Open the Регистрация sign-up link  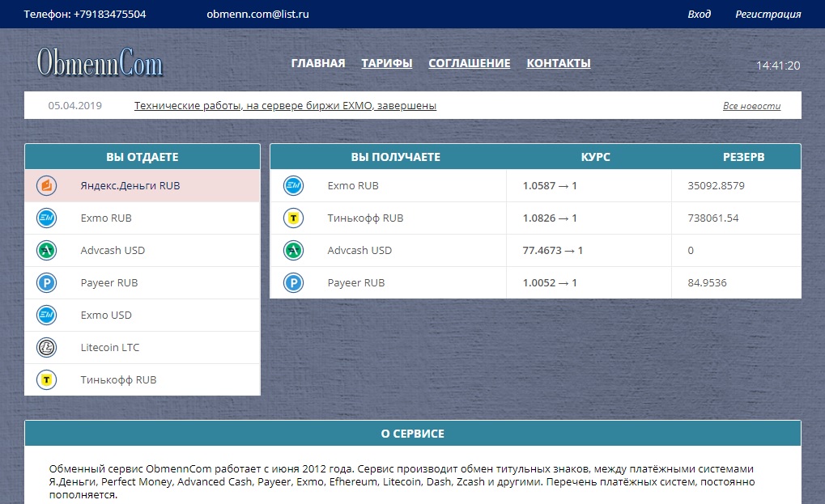768,14
